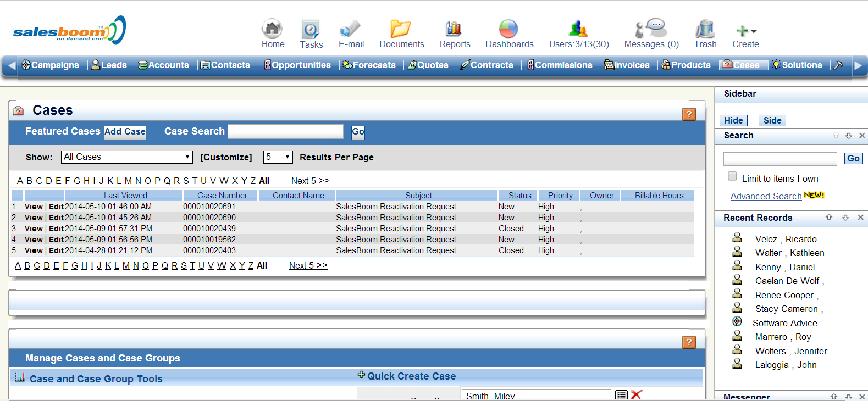Click the Software Advice record icon

coord(737,321)
